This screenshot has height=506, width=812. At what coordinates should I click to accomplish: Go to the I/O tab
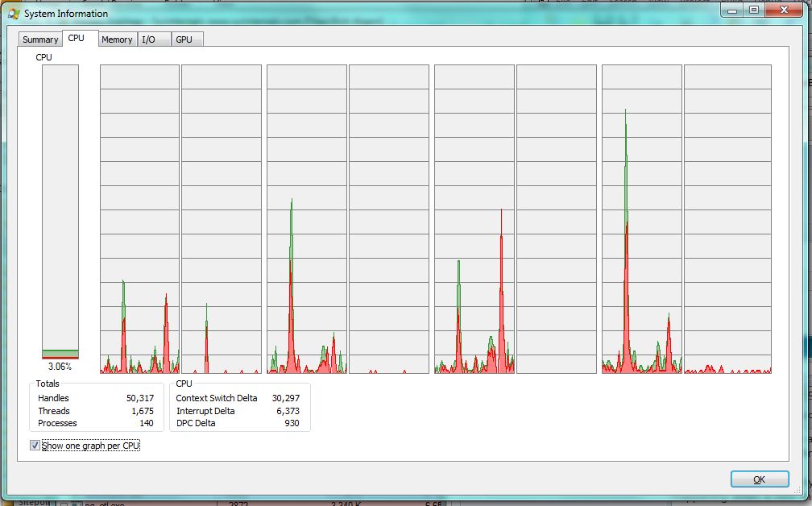(x=149, y=39)
